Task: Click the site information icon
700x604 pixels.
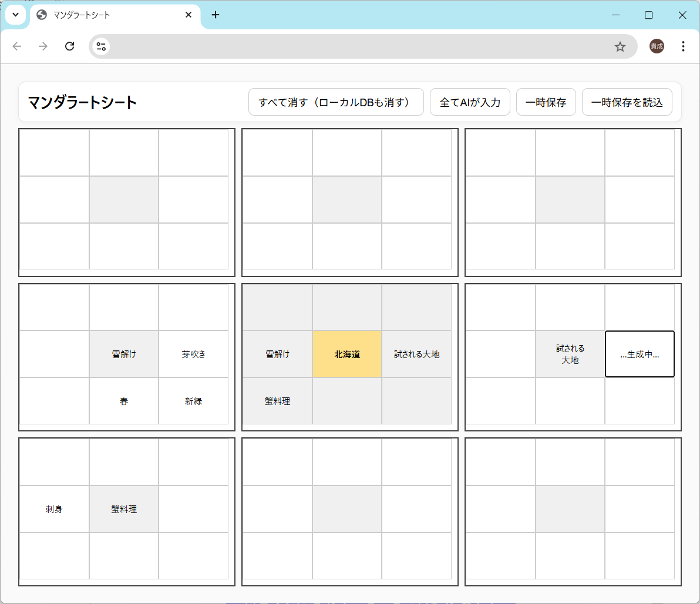Action: (101, 46)
